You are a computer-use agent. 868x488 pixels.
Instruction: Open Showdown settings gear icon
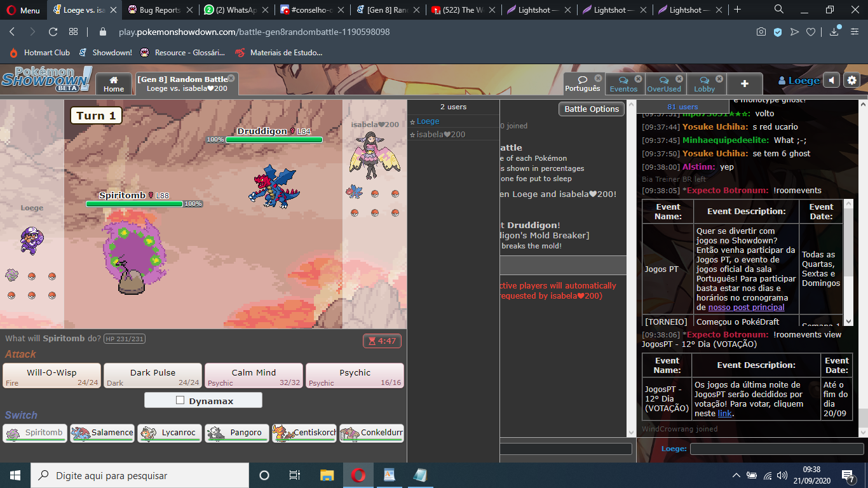pos(852,81)
